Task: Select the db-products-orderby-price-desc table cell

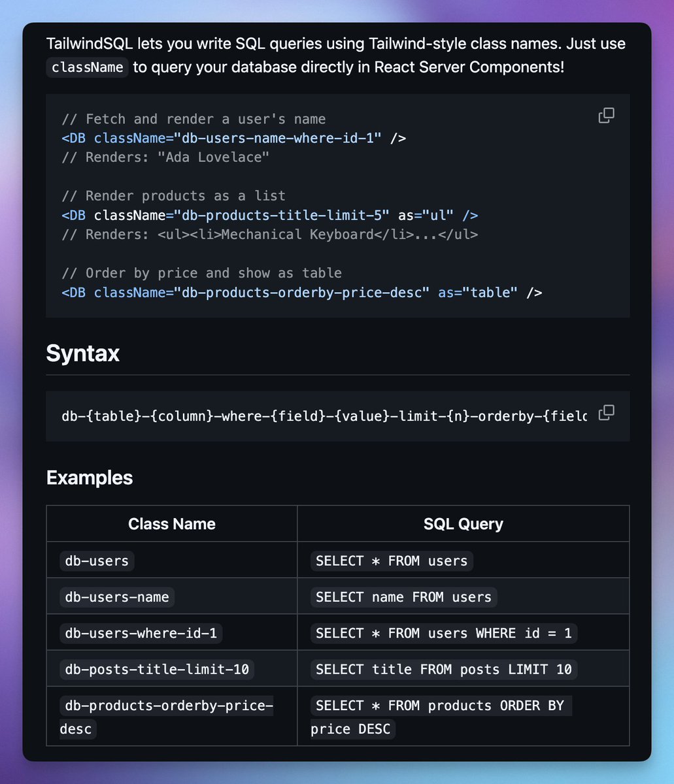Action: [172, 717]
